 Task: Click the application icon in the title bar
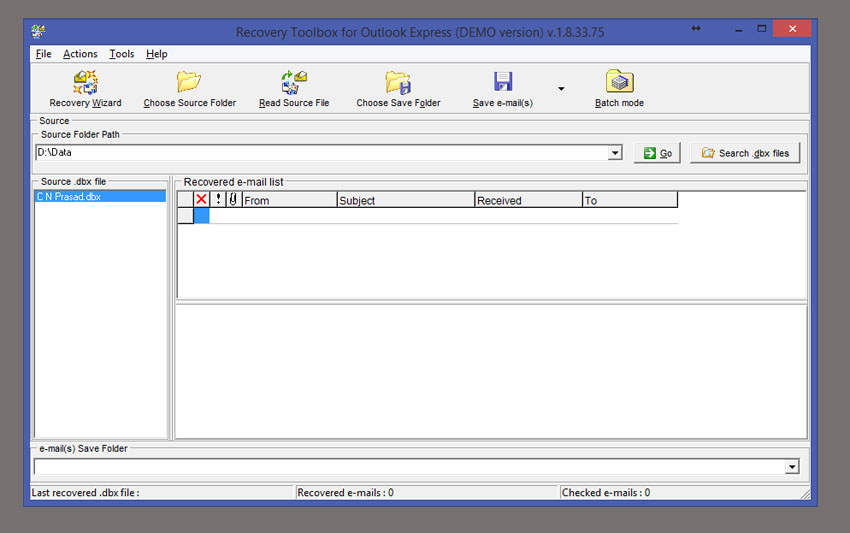[38, 31]
